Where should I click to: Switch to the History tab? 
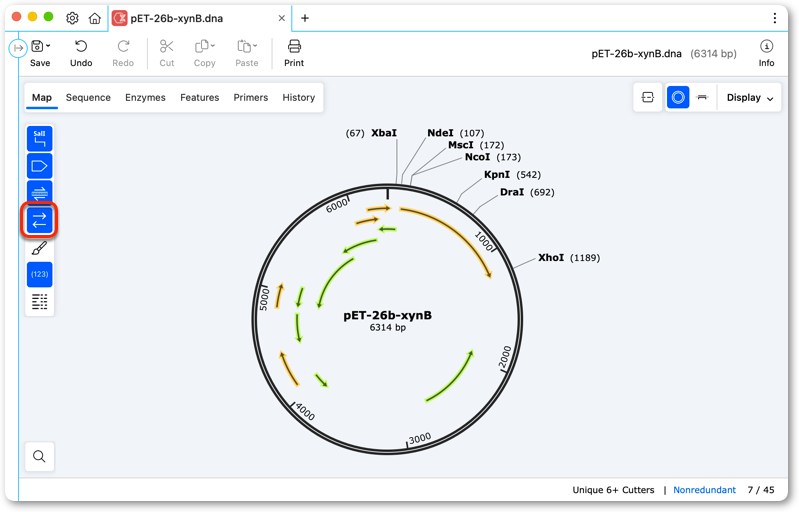(299, 97)
